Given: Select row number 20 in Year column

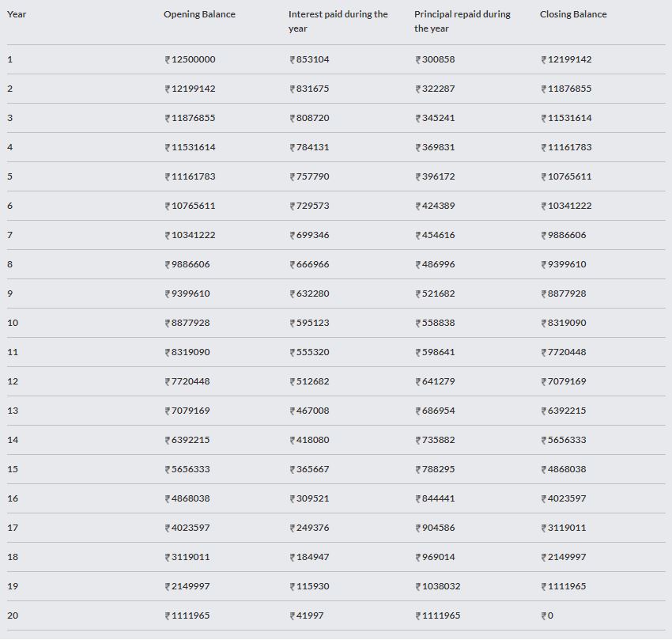Looking at the screenshot, I should pos(13,615).
